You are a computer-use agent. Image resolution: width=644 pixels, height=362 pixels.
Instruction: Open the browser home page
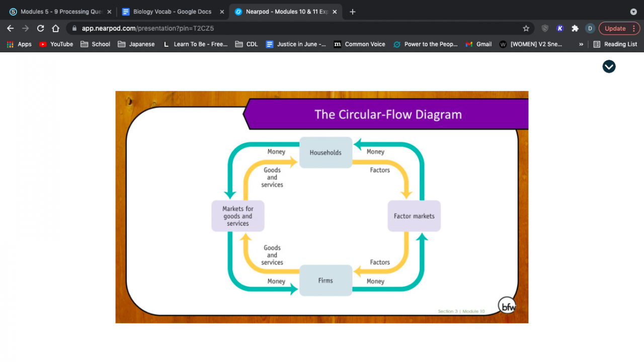point(55,29)
